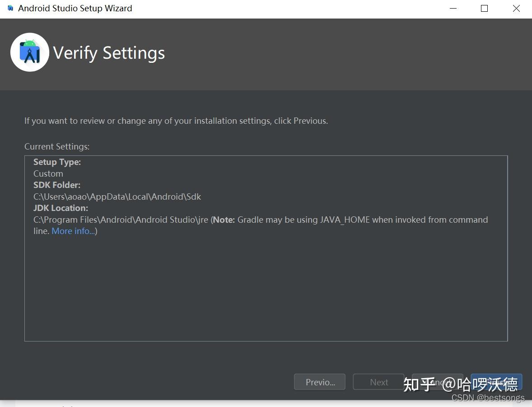Click the Custom setup type value
532x407 pixels.
(x=48, y=174)
